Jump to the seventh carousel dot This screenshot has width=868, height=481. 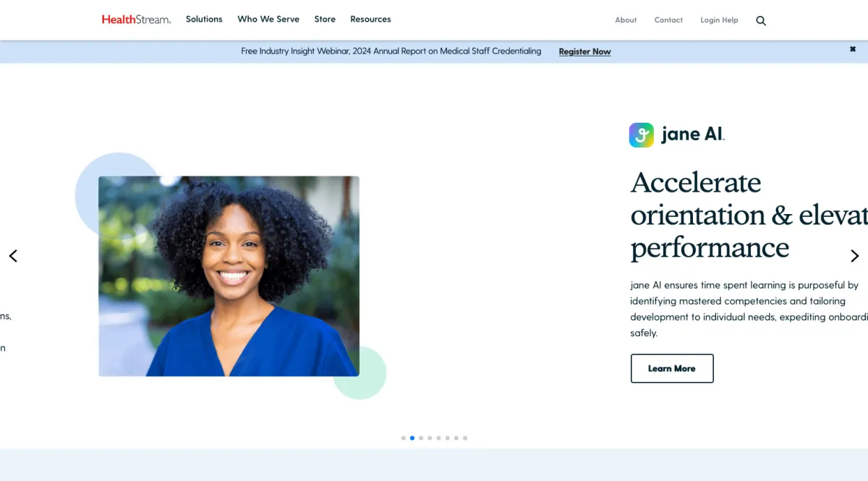click(x=456, y=438)
